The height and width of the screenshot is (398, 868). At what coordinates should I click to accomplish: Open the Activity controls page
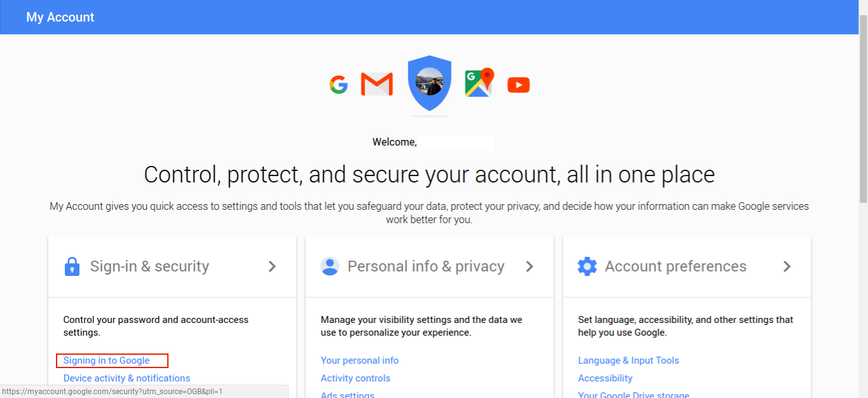pyautogui.click(x=355, y=378)
